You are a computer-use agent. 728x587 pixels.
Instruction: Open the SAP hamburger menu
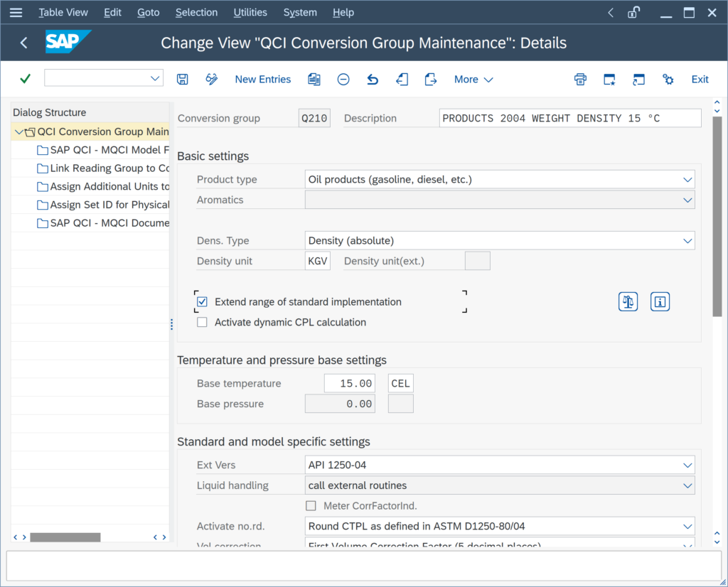coord(16,13)
